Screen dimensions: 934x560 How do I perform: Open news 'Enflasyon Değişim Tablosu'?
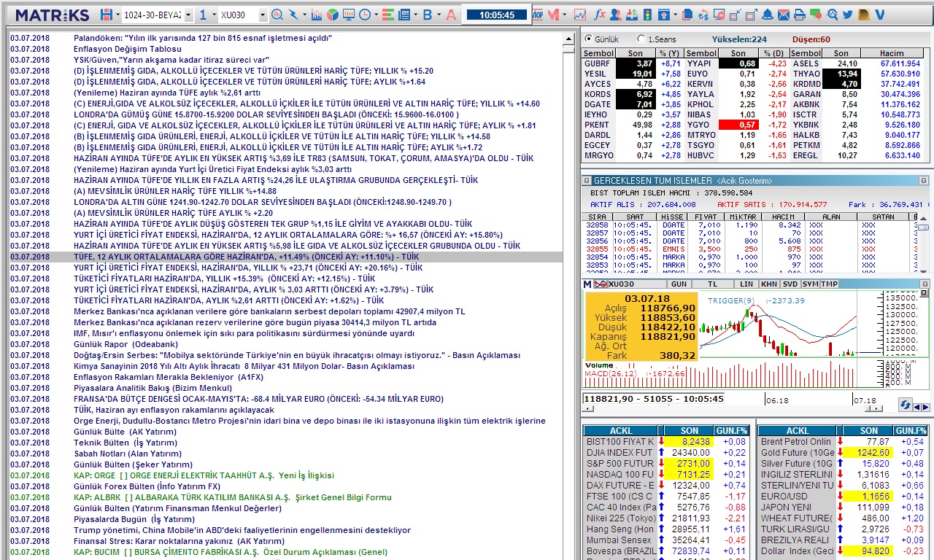(127, 49)
